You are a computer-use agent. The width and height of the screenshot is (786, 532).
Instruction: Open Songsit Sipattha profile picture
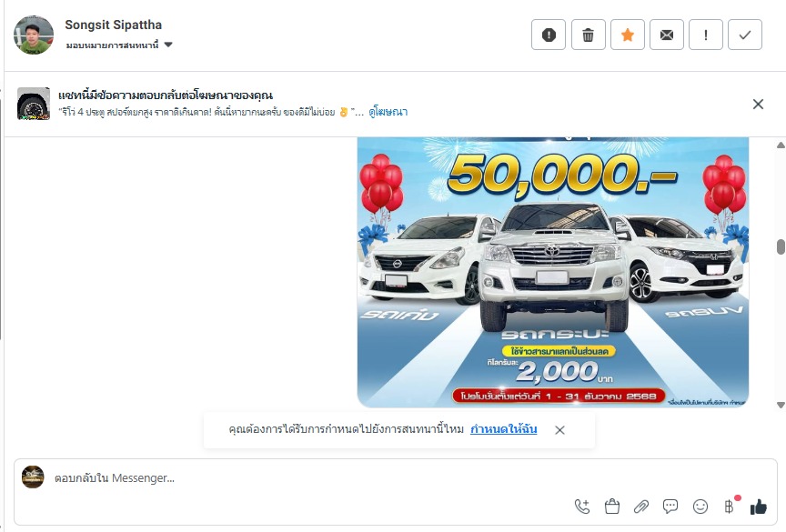click(x=34, y=35)
